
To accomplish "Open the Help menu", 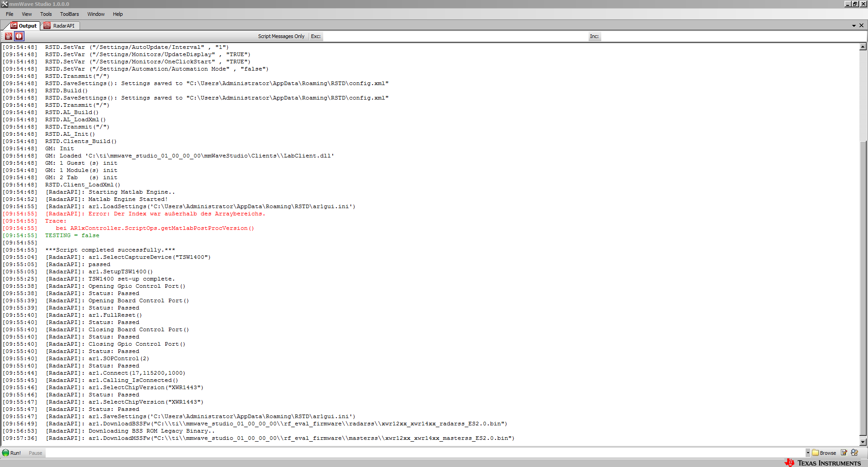I will (118, 14).
